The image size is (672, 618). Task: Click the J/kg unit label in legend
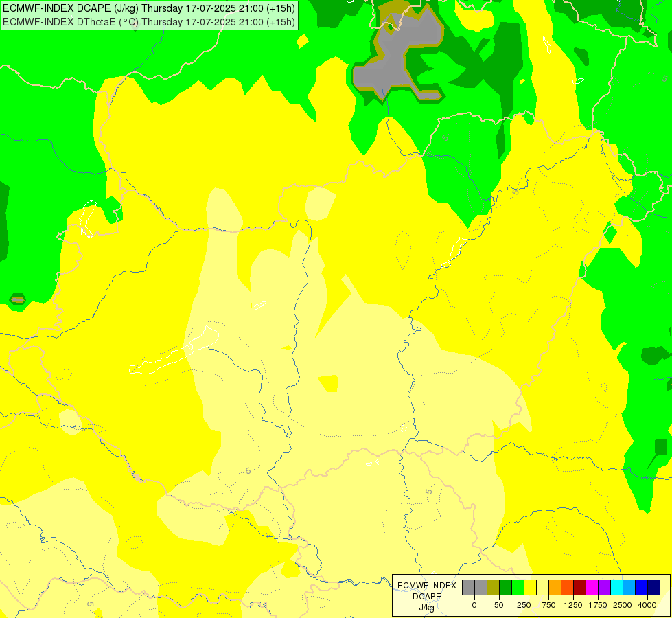(427, 608)
